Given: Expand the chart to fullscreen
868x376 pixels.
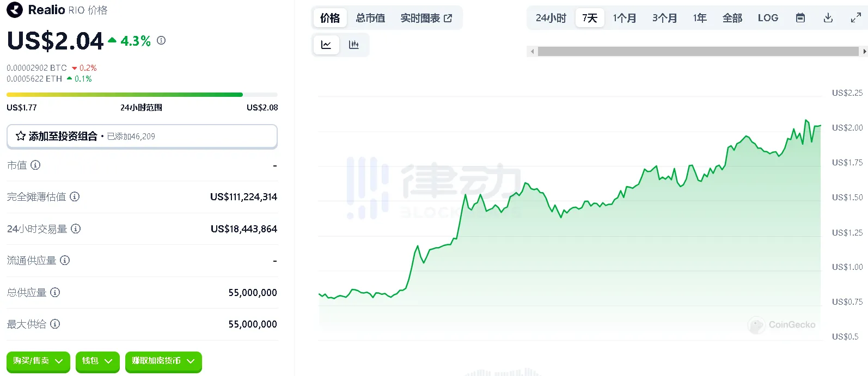Looking at the screenshot, I should click(855, 18).
